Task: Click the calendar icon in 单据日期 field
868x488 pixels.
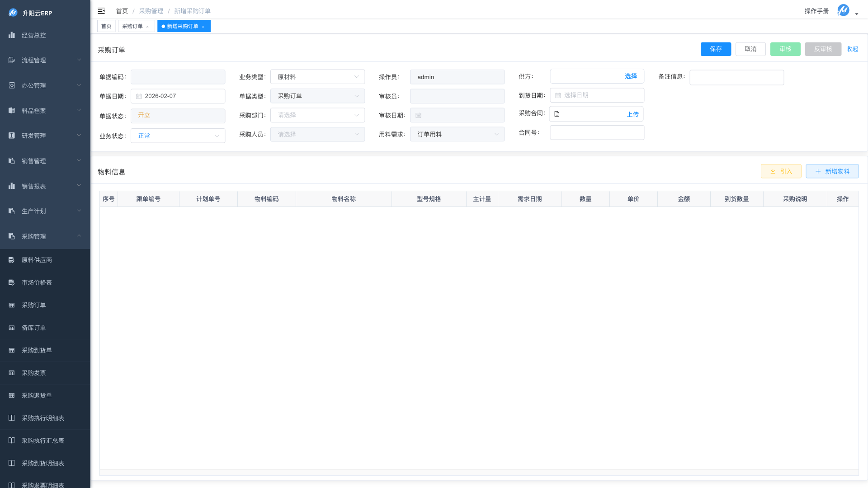Action: tap(139, 96)
